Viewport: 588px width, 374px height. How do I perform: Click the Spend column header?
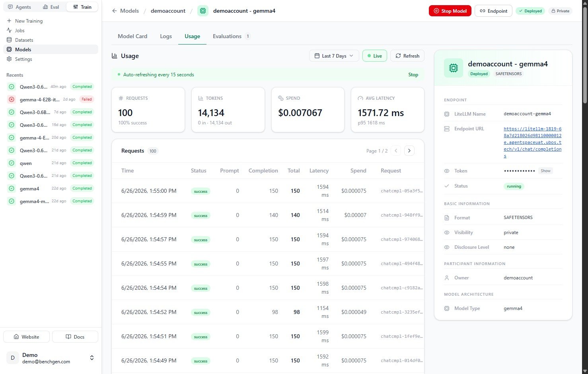(x=358, y=171)
